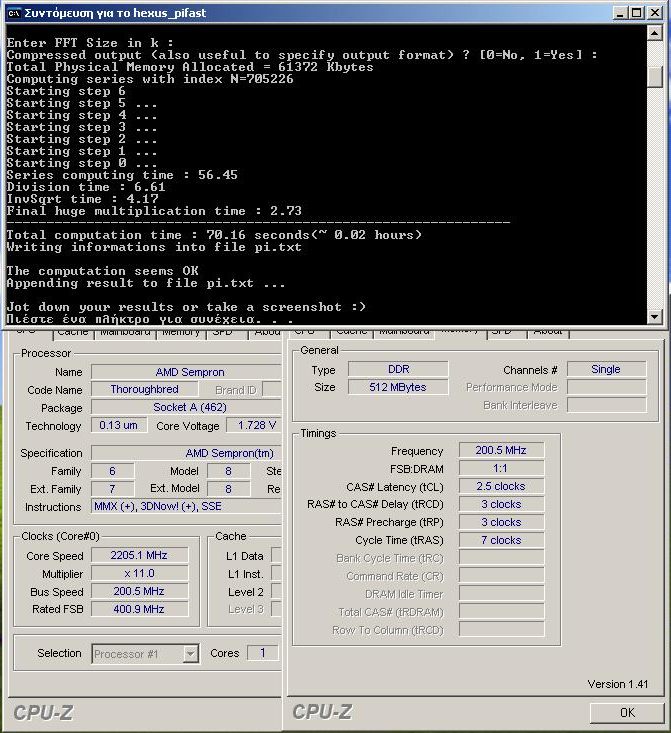Click the 'Total computation time : 70.16 seconds' line

pyautogui.click(x=214, y=235)
